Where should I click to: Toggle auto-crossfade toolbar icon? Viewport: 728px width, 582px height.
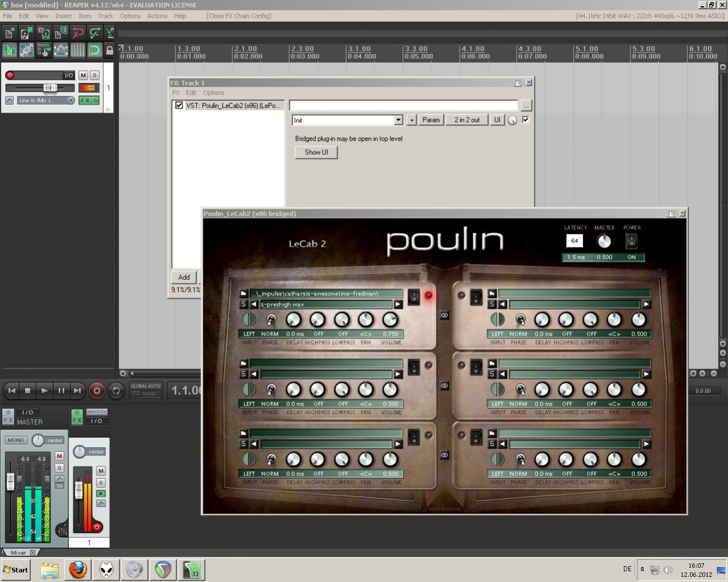click(10, 51)
